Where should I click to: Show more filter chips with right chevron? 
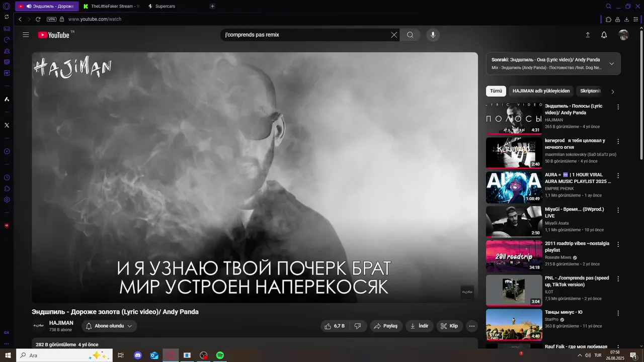[612, 92]
